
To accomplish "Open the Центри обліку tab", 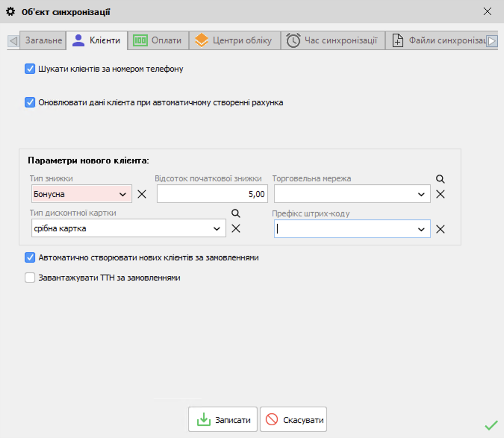I will pos(234,40).
